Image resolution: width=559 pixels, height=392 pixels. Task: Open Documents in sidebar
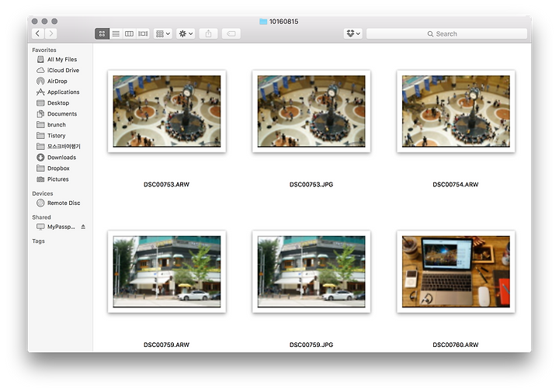tap(62, 113)
